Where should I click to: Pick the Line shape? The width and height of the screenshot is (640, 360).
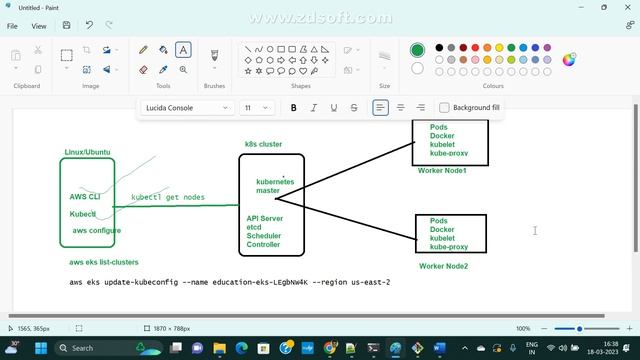[248, 49]
